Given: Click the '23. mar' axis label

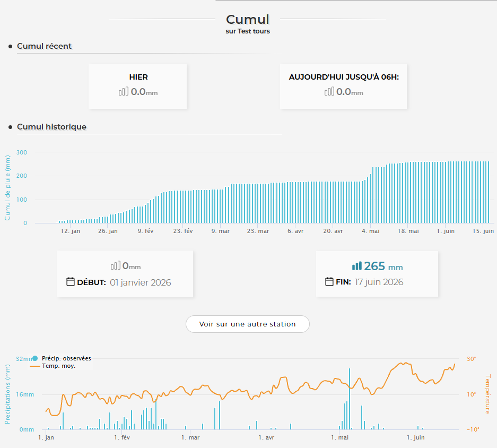Looking at the screenshot, I should pyautogui.click(x=258, y=231).
